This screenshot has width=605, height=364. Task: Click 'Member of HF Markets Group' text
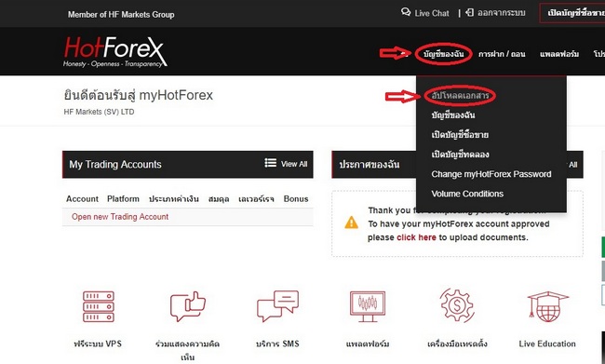point(121,15)
